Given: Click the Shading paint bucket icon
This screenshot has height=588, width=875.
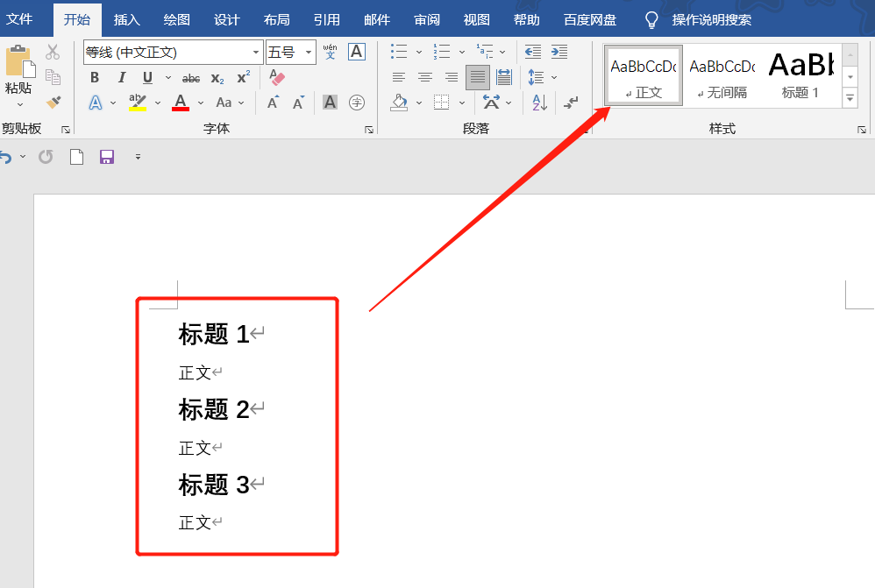Looking at the screenshot, I should click(x=398, y=103).
